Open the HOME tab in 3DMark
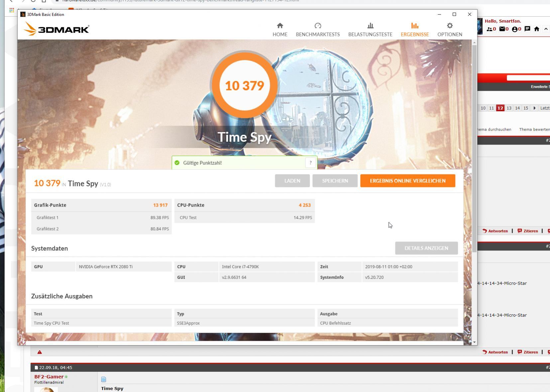550x392 pixels. pos(280,30)
